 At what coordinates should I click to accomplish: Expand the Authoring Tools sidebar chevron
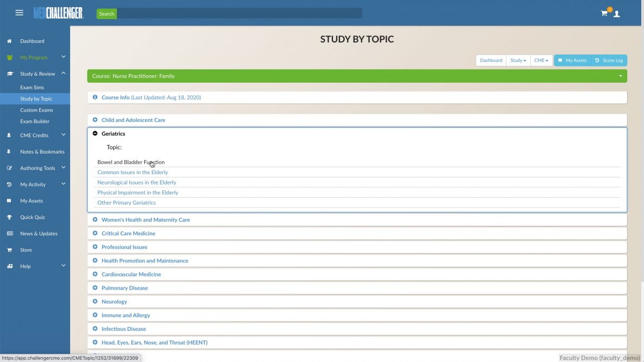63,167
